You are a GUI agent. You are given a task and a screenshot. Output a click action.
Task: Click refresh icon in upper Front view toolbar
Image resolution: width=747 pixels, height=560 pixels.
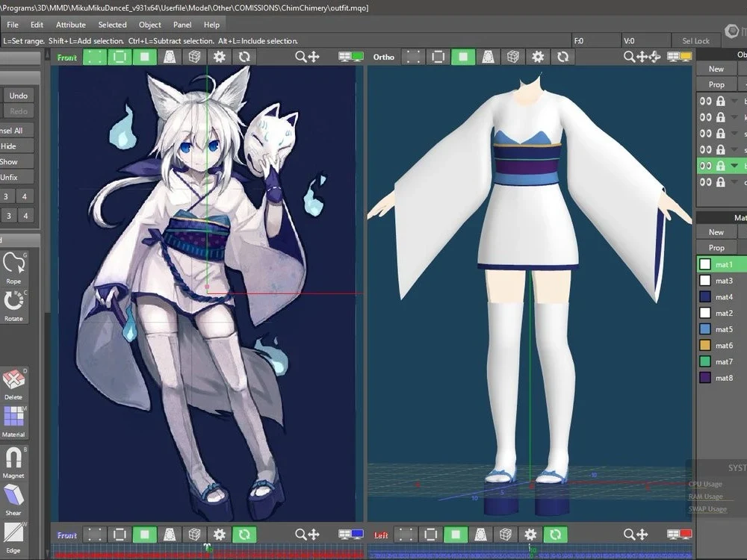click(244, 57)
